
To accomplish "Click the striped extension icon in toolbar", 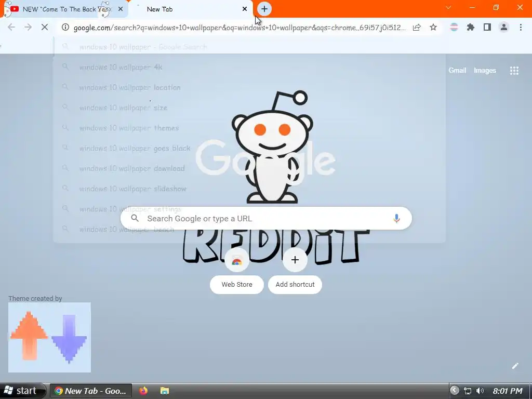I will pyautogui.click(x=454, y=27).
